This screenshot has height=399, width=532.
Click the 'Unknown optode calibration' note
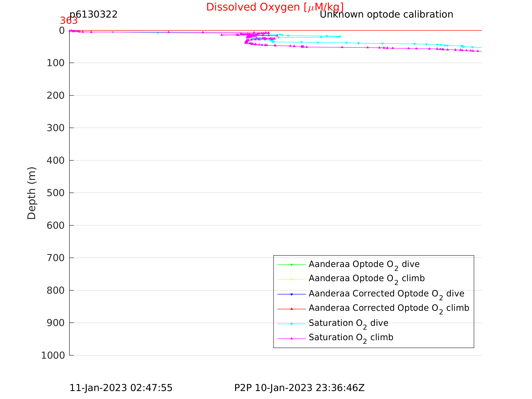(x=386, y=14)
